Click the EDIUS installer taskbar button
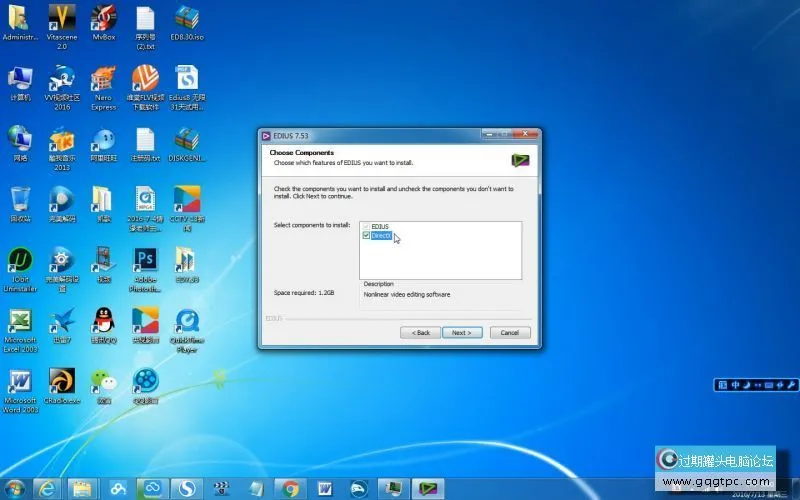 [x=428, y=488]
